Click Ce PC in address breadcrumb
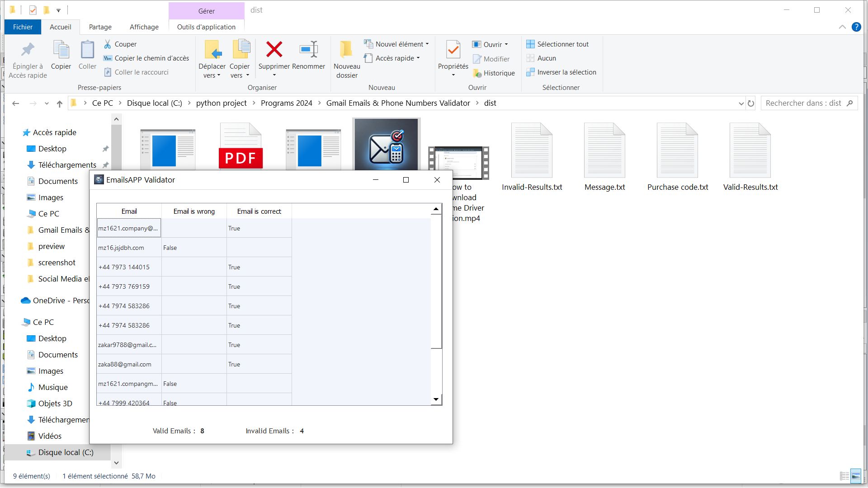This screenshot has height=488, width=868. coord(103,103)
